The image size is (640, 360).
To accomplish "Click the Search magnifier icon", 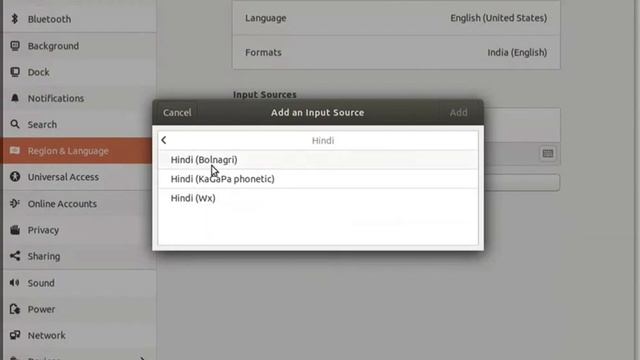I will click(x=15, y=124).
